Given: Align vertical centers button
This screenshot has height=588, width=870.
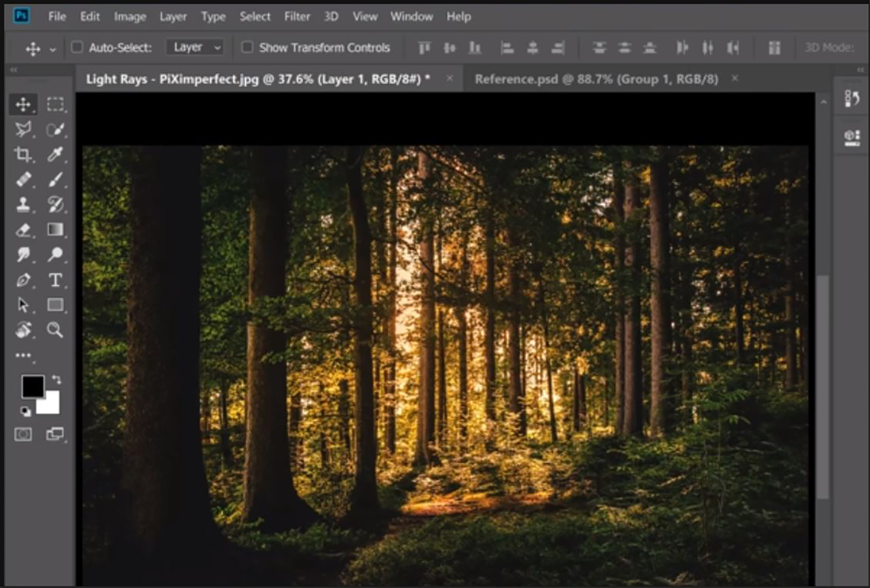Looking at the screenshot, I should (449, 47).
